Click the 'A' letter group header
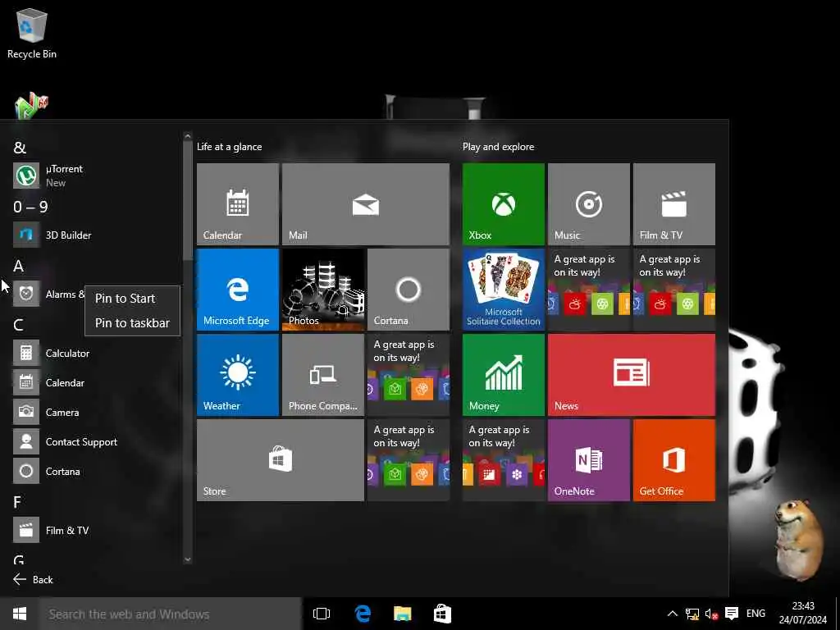Screen dimensions: 840x630 pyautogui.click(x=18, y=266)
